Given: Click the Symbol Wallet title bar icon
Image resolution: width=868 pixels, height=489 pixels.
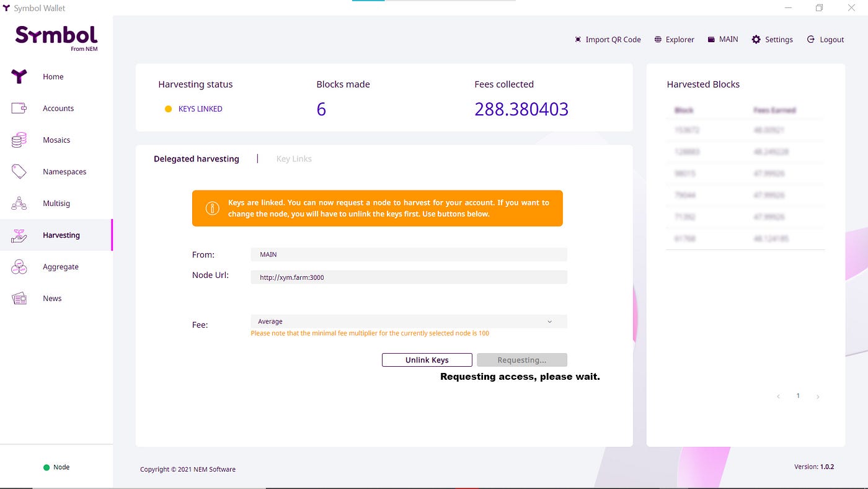Looking at the screenshot, I should click(x=6, y=8).
